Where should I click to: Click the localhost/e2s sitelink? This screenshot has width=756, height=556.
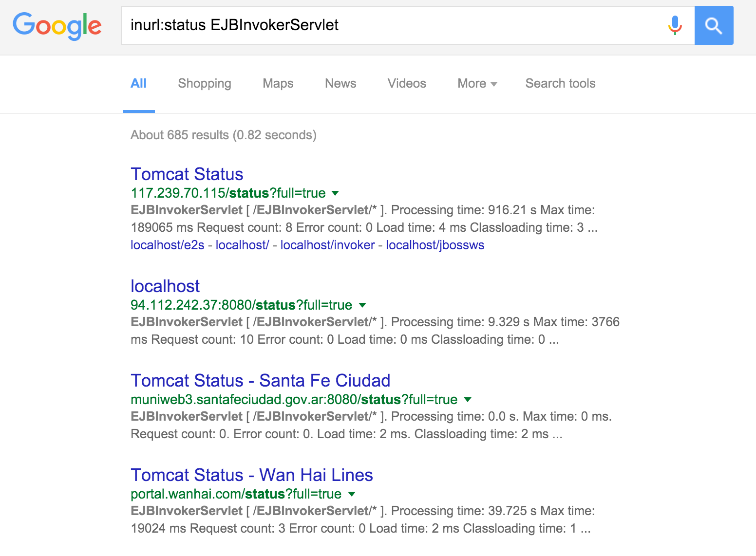pos(167,245)
